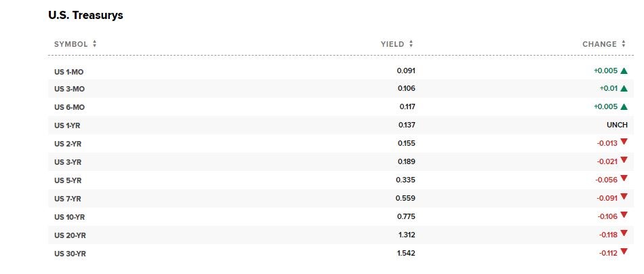
Task: Click the red down arrow for US 10-YR
Action: click(x=624, y=216)
